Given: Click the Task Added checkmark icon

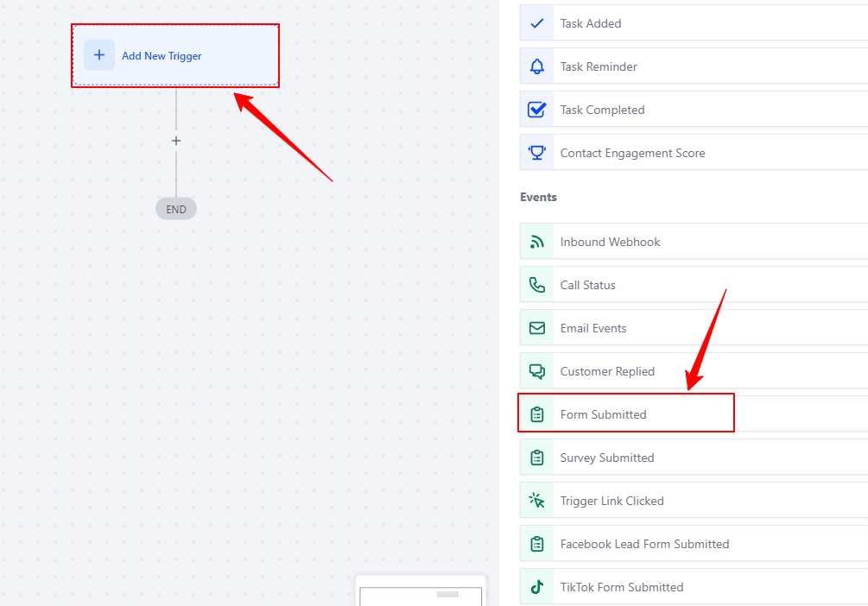Looking at the screenshot, I should pos(536,23).
